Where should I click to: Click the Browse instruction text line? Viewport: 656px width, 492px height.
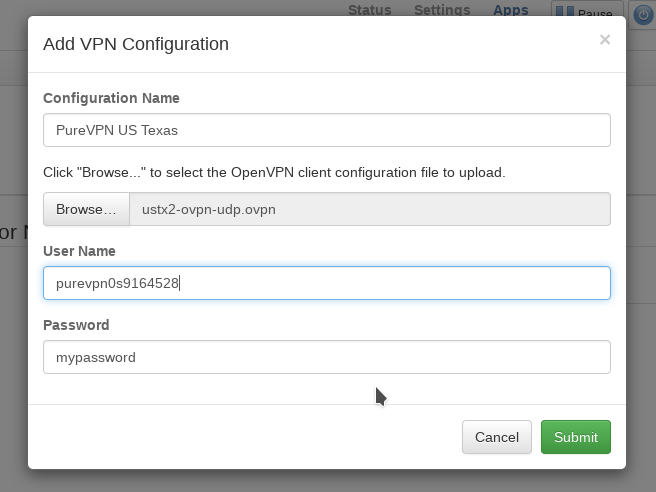point(274,172)
